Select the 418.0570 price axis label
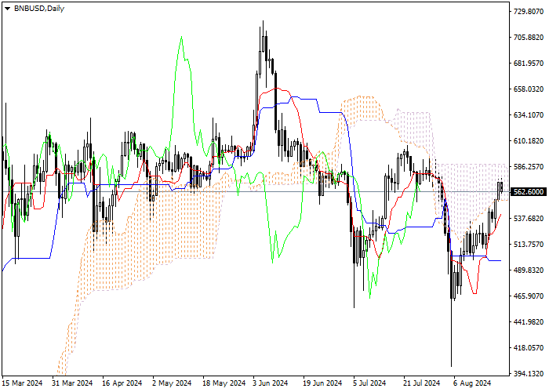This screenshot has height=392, width=549. (x=529, y=348)
